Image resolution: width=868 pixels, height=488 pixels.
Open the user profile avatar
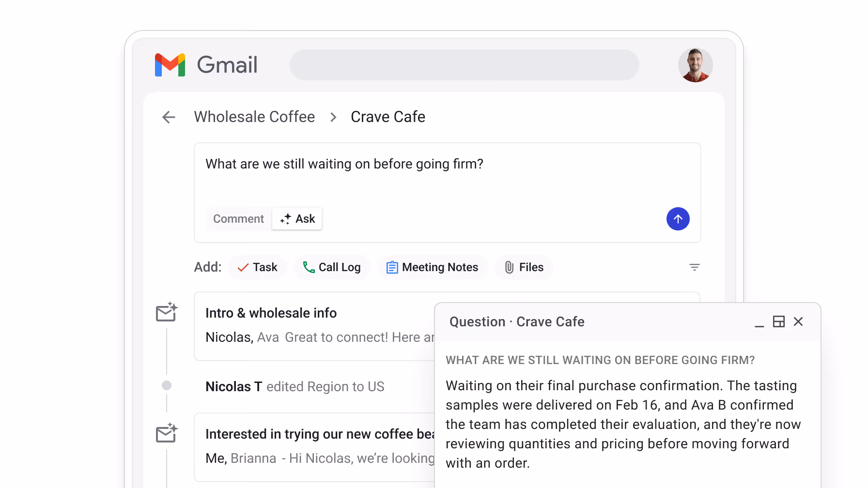coord(695,65)
